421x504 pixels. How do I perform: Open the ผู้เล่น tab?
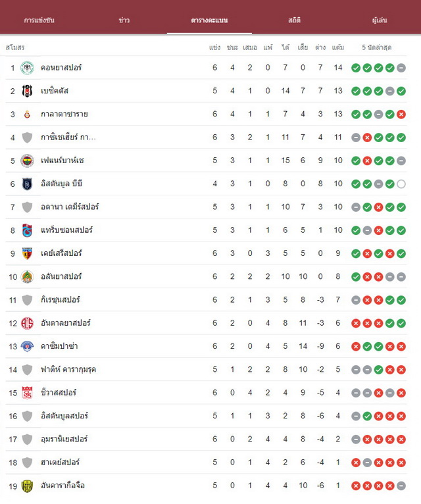(x=380, y=20)
